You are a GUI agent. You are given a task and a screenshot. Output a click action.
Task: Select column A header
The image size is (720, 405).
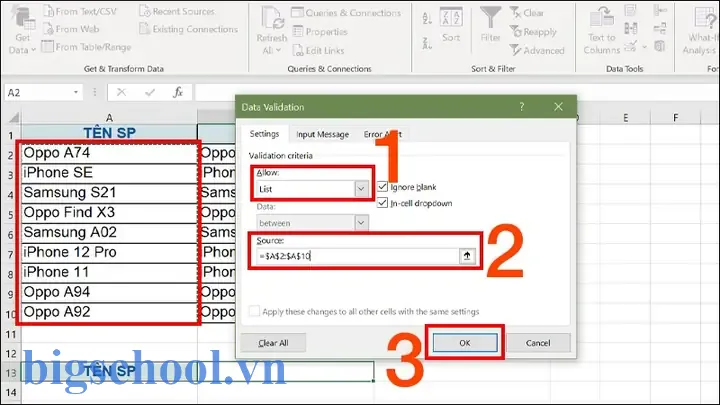(109, 118)
